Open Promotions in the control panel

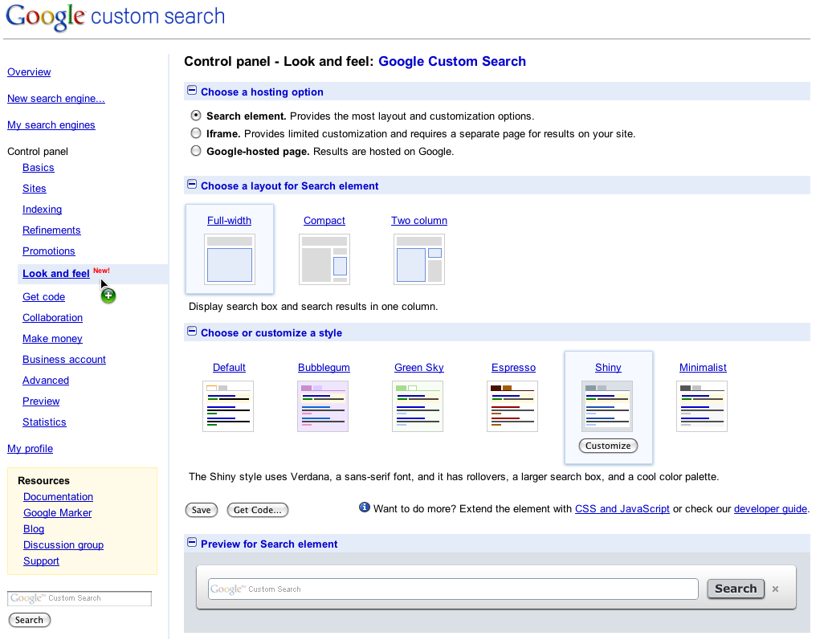click(x=49, y=251)
